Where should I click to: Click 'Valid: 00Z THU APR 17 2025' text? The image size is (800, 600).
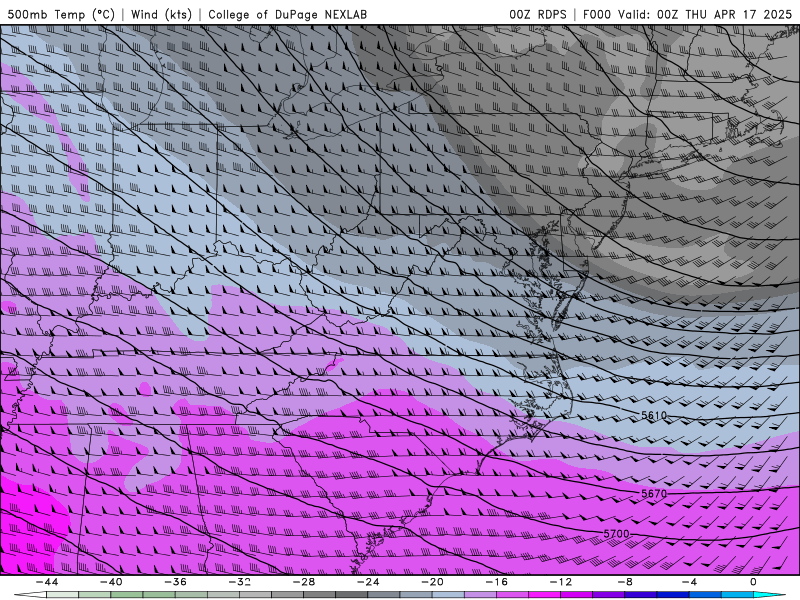(705, 14)
